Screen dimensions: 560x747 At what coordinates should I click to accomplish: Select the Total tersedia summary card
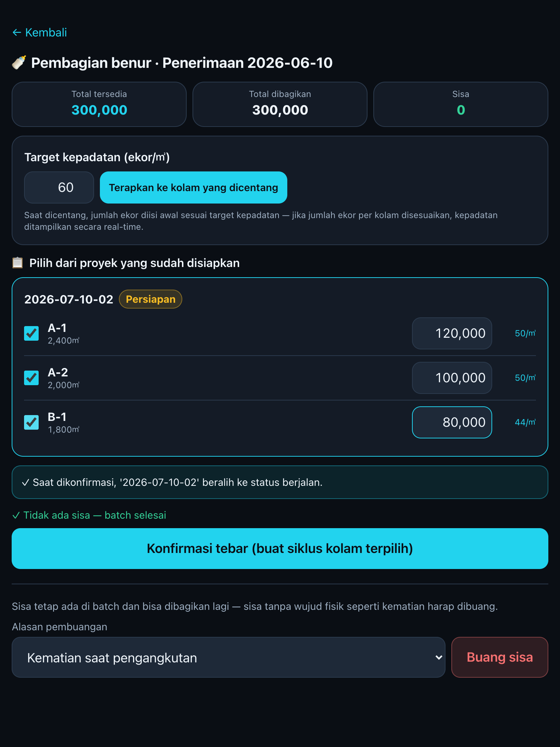99,104
